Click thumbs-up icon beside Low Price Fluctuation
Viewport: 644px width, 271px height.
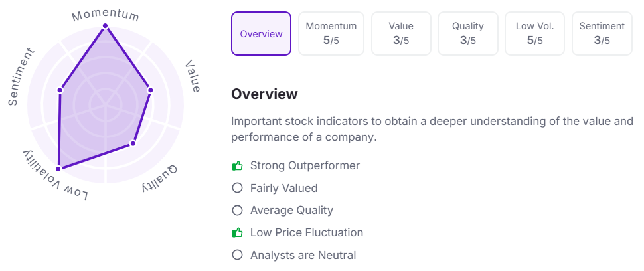(x=237, y=232)
